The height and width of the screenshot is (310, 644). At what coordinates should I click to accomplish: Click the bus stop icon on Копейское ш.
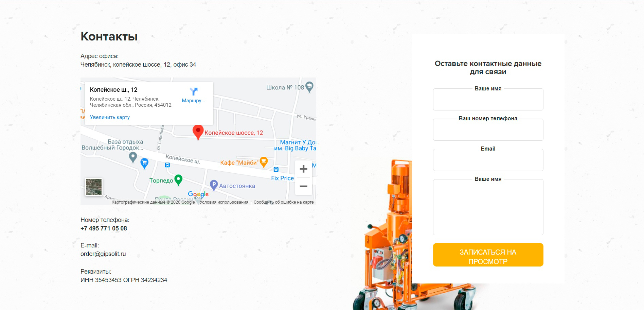pyautogui.click(x=167, y=165)
